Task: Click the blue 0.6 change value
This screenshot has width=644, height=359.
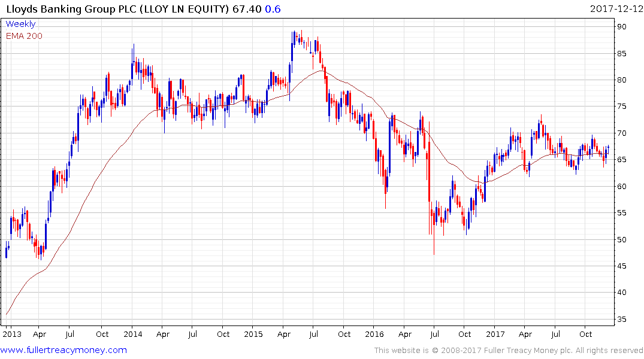Action: point(273,9)
